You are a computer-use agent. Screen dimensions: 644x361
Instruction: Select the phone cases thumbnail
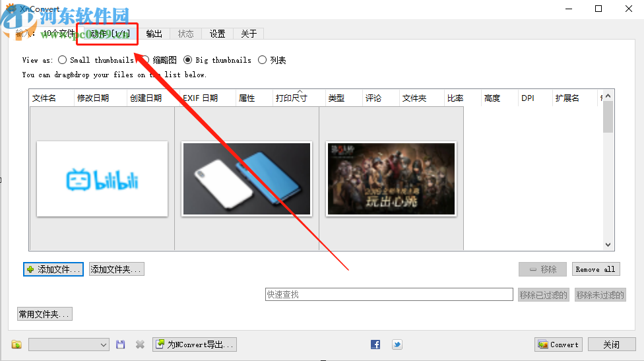pyautogui.click(x=247, y=179)
